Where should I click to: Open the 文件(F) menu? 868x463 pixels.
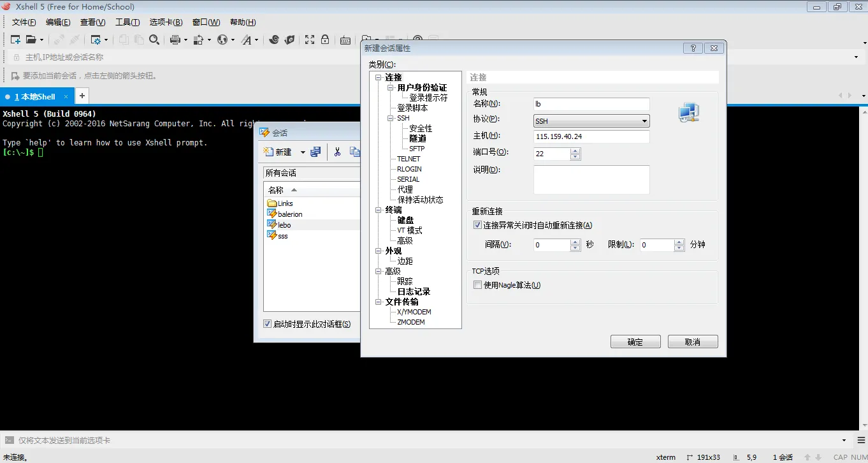click(24, 22)
